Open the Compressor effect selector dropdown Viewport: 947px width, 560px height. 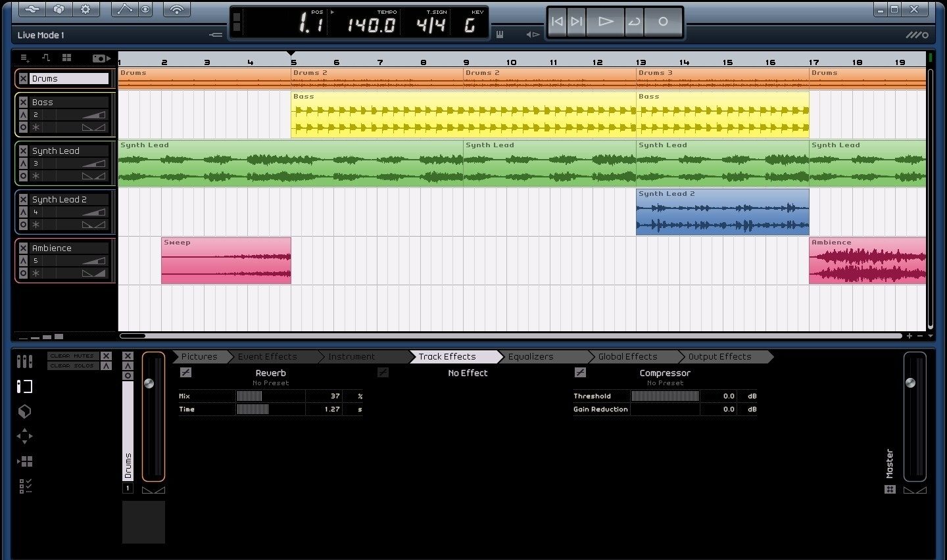click(x=665, y=373)
